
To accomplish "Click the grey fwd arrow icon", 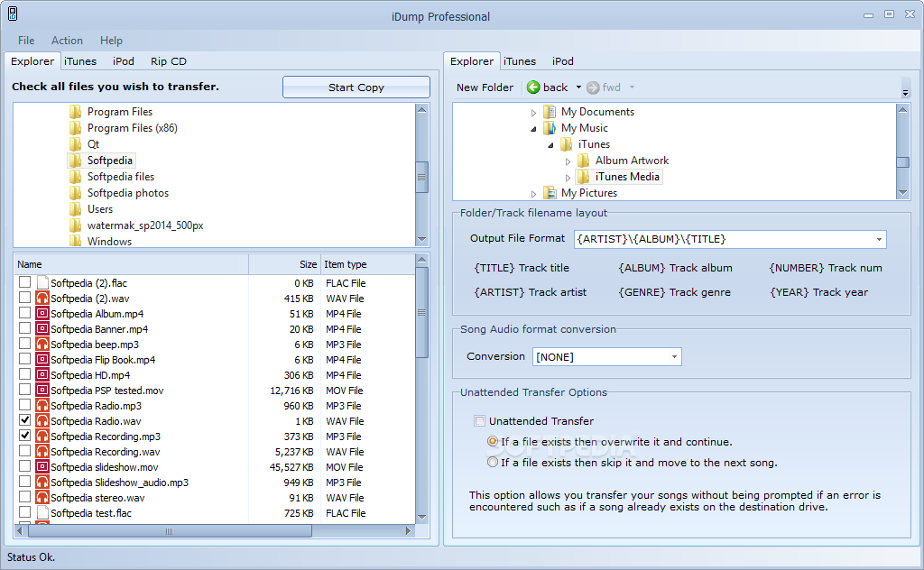I will coord(593,87).
